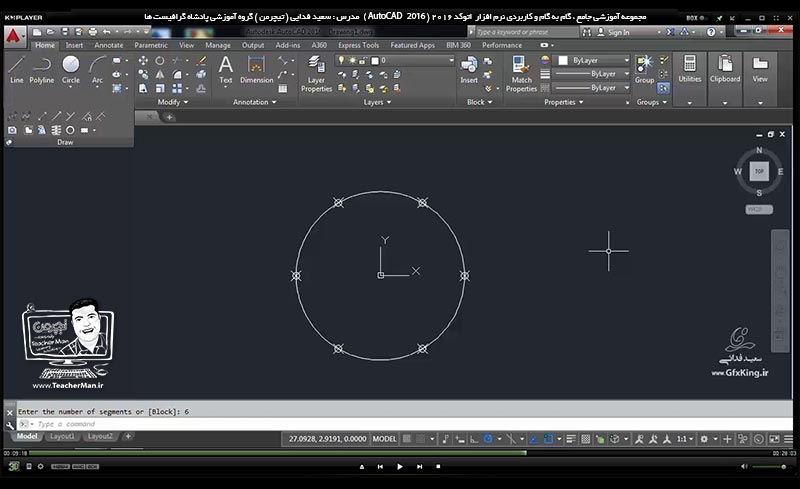Select the Rotate tool in Modify
The image size is (800, 489).
(x=160, y=60)
